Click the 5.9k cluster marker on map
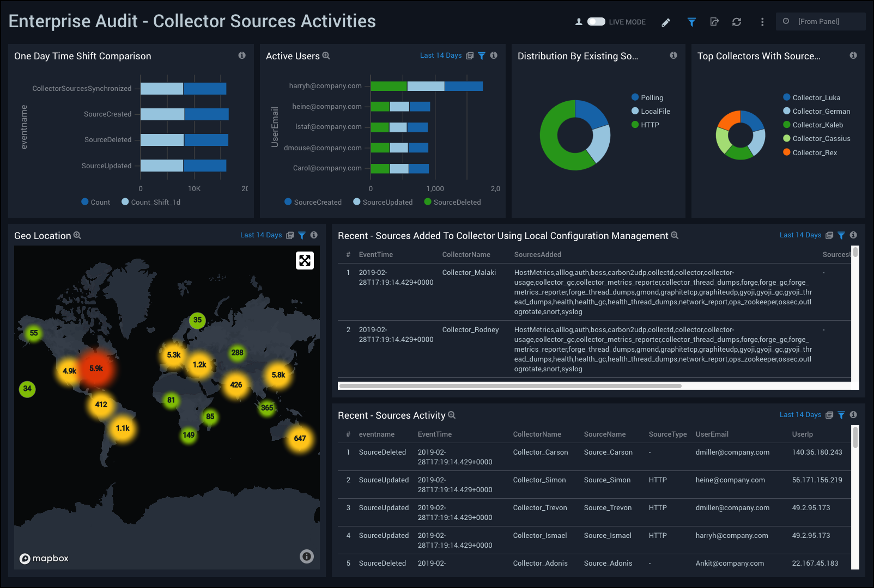The height and width of the screenshot is (588, 874). (x=96, y=369)
